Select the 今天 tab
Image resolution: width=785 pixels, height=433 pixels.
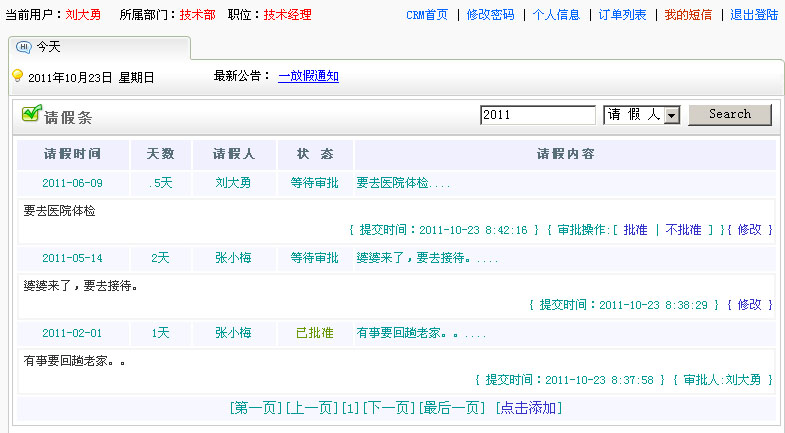[x=99, y=48]
